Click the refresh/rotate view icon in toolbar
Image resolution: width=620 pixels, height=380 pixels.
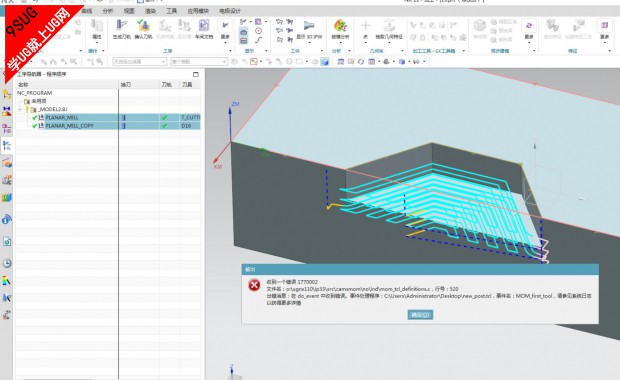click(361, 62)
